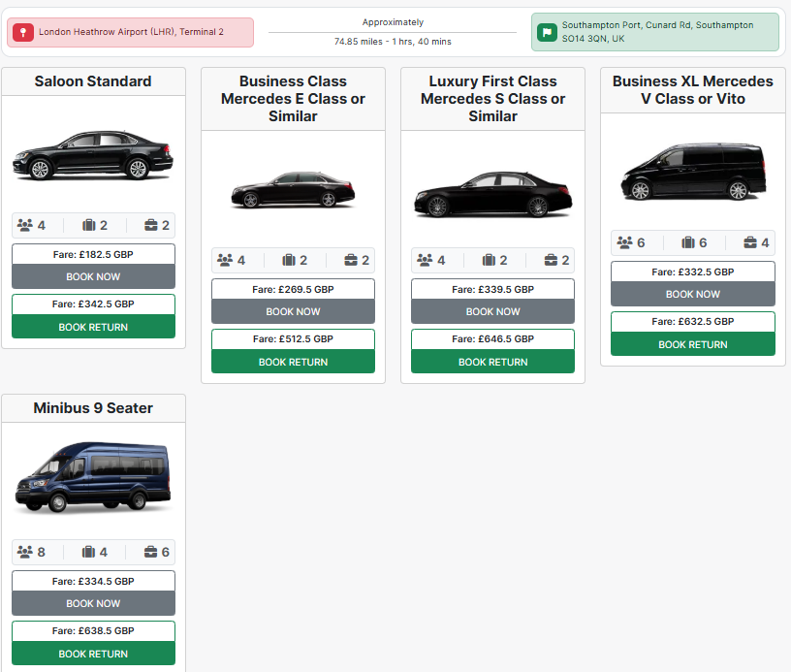791x672 pixels.
Task: Book return trip for Business XL Mercedes
Action: (x=692, y=344)
